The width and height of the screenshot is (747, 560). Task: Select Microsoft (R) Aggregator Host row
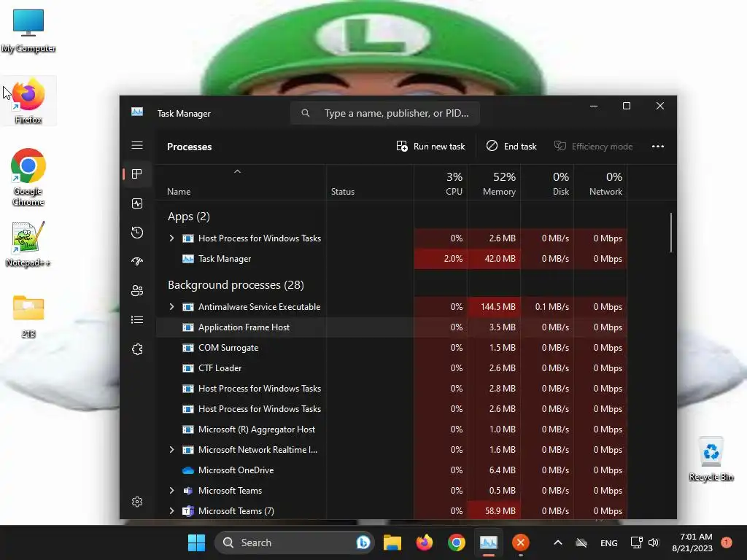[x=392, y=429]
